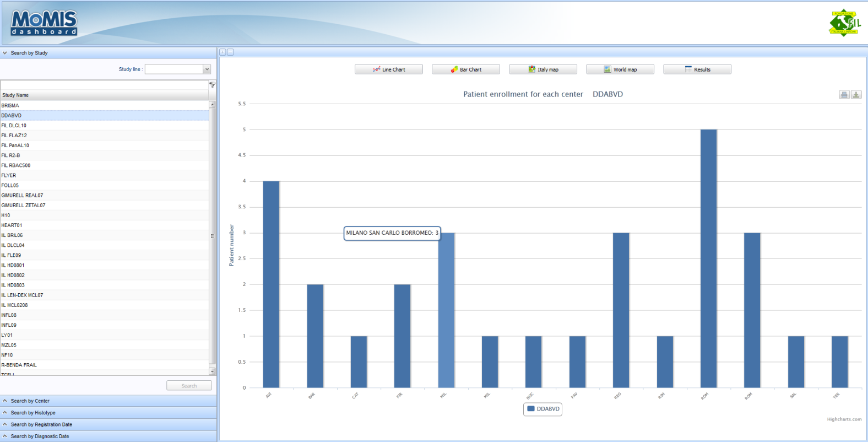This screenshot has width=868, height=442.
Task: Select the IIL DLCL04 study
Action: [x=105, y=245]
